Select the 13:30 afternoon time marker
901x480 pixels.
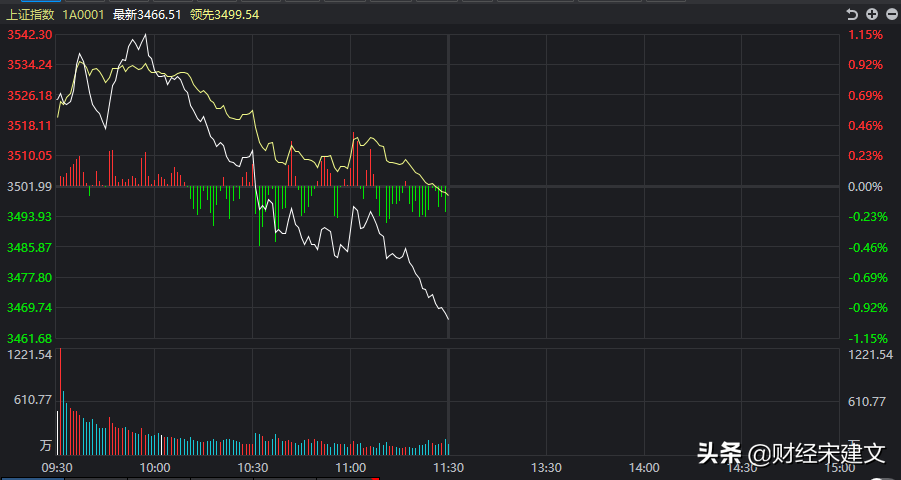coord(545,467)
